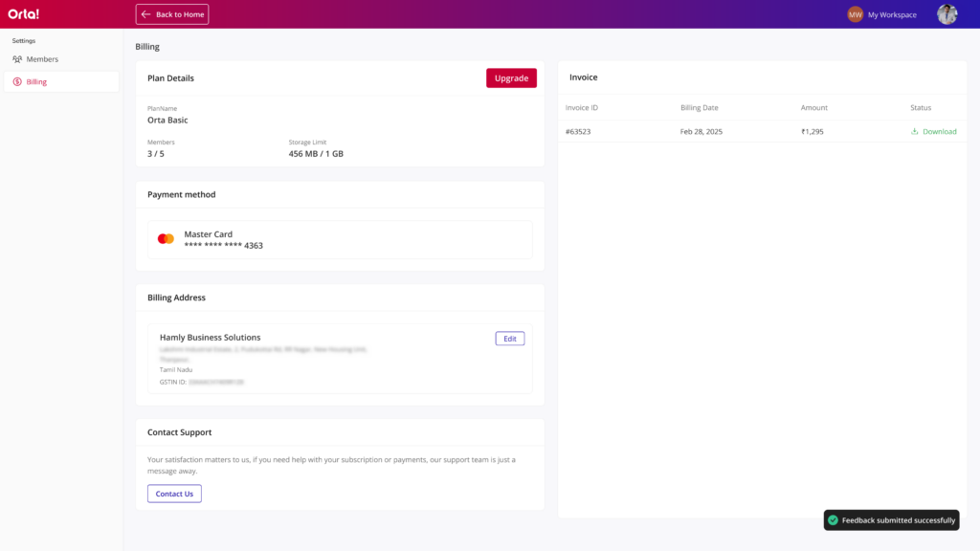Image resolution: width=980 pixels, height=551 pixels.
Task: Click the back arrow icon in header
Action: 145,14
